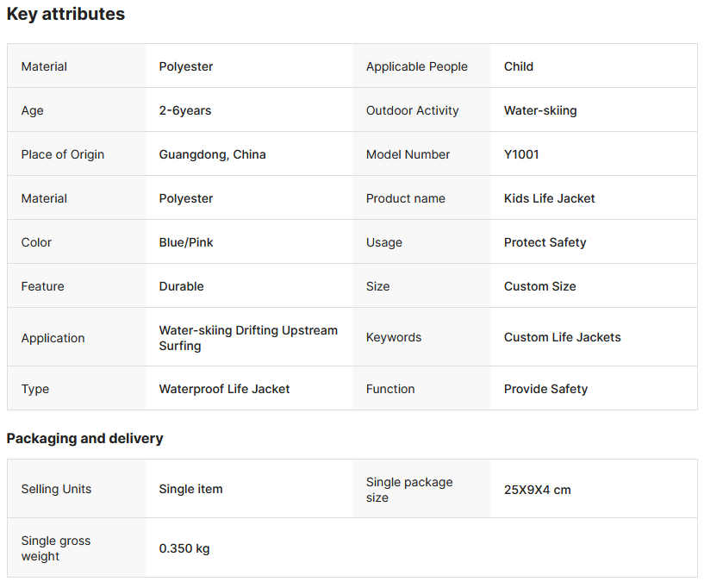Click the Guangdong, China origin value
The height and width of the screenshot is (588, 704).
212,154
